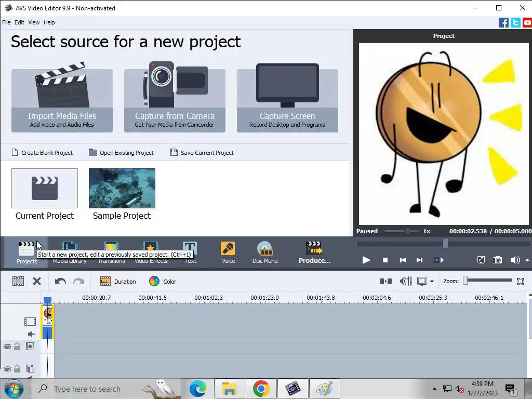Open the YouTube icon link

tap(527, 23)
